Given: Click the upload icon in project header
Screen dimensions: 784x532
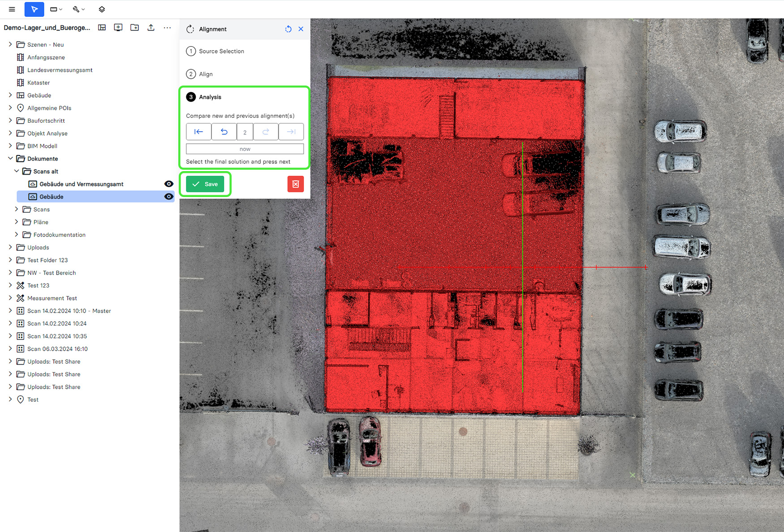Looking at the screenshot, I should [x=151, y=28].
